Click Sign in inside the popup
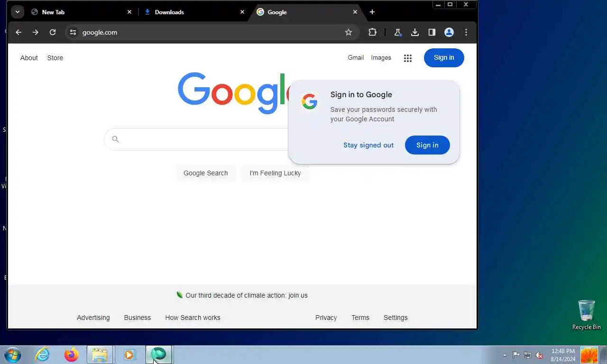This screenshot has height=364, width=607. [427, 145]
